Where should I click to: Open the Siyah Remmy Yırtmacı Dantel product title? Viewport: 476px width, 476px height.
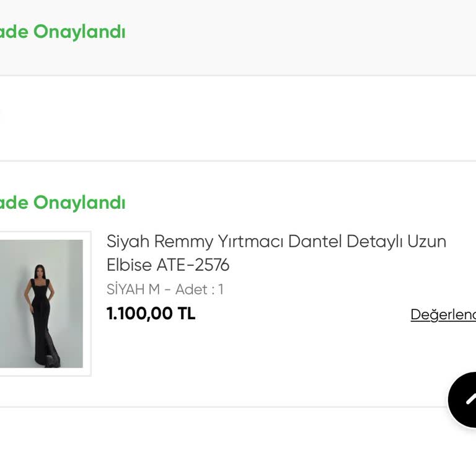coord(276,241)
